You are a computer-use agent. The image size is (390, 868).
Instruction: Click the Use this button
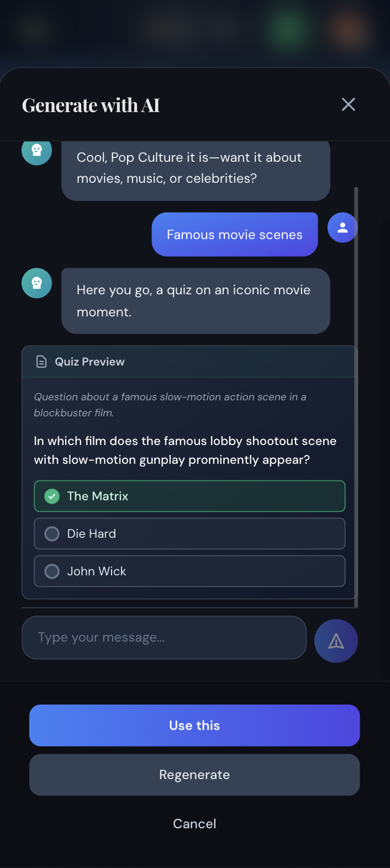tap(194, 726)
